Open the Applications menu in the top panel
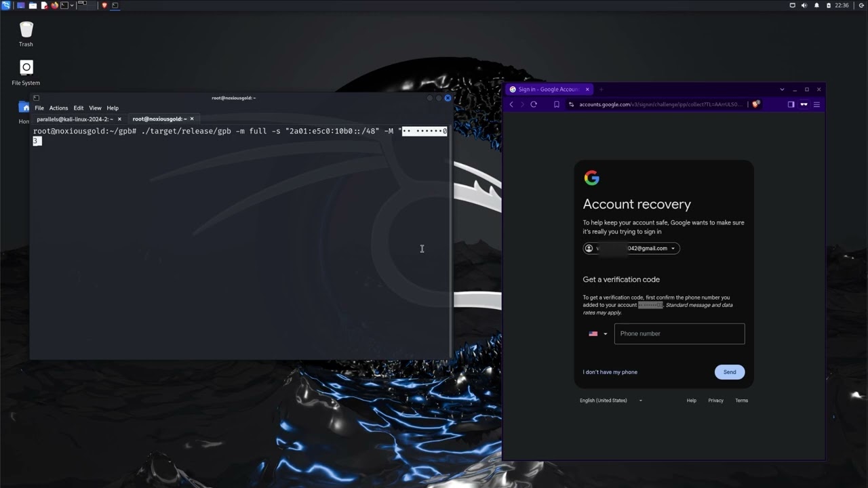This screenshot has width=868, height=488. (x=5, y=5)
